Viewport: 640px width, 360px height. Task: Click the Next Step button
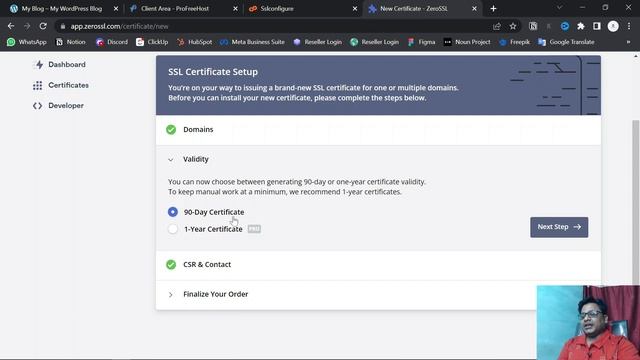click(x=559, y=227)
